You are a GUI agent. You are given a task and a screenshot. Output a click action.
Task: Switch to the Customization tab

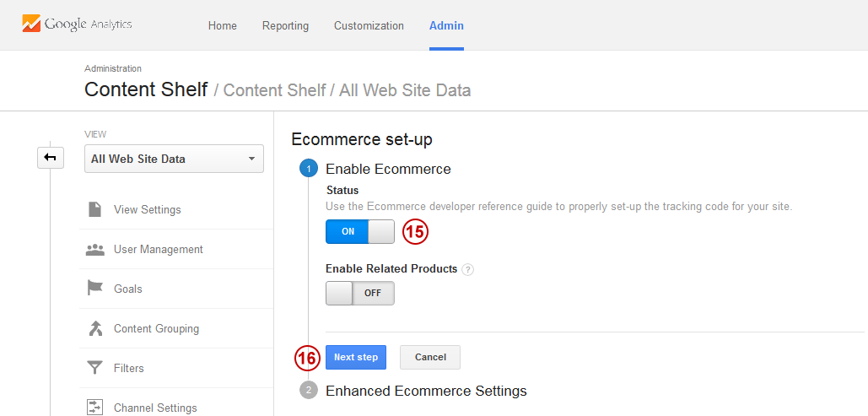pyautogui.click(x=369, y=25)
